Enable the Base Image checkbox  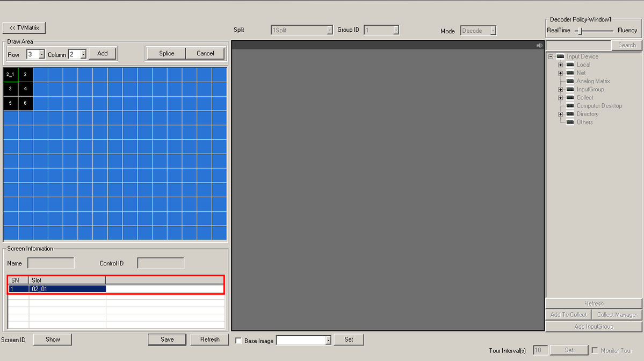[x=238, y=341]
